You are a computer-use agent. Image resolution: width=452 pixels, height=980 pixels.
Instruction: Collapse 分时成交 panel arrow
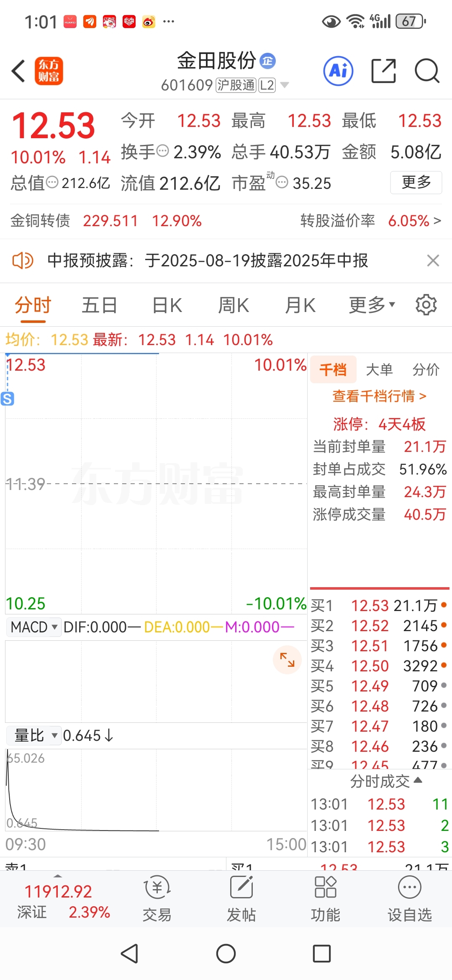[418, 780]
